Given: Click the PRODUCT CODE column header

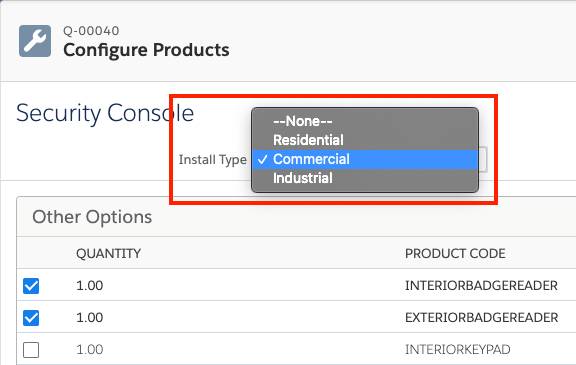Looking at the screenshot, I should pos(455,253).
